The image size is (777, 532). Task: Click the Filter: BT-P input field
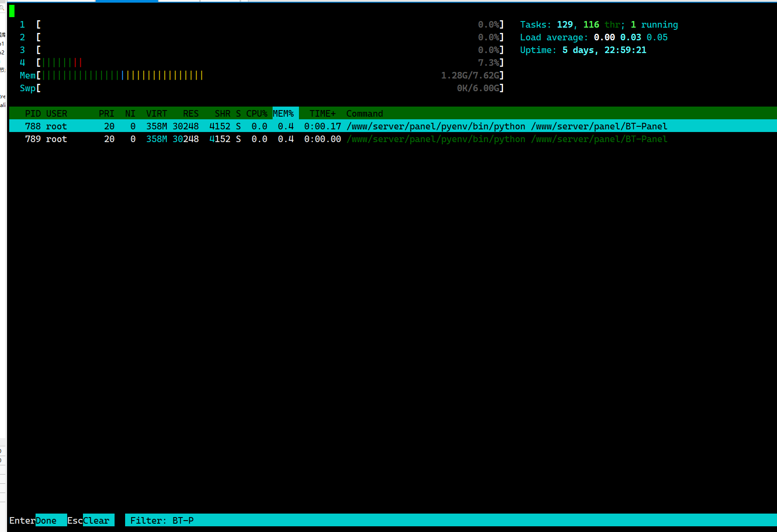click(x=451, y=520)
